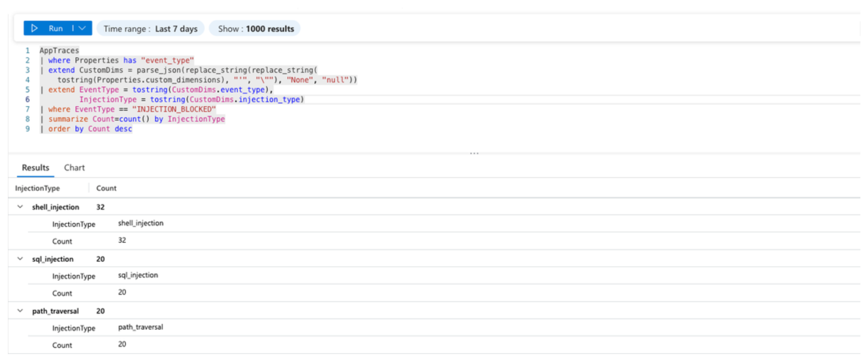868x362 pixels.
Task: Switch to the Chart tab
Action: (74, 168)
